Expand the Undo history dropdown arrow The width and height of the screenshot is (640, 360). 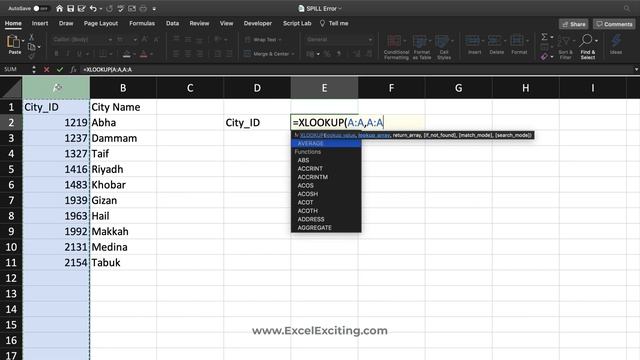click(101, 9)
